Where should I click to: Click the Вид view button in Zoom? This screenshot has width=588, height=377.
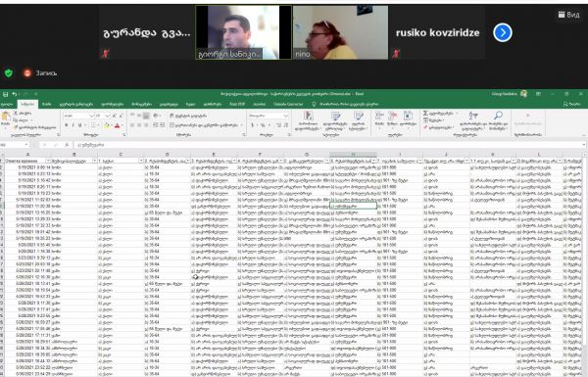point(568,15)
